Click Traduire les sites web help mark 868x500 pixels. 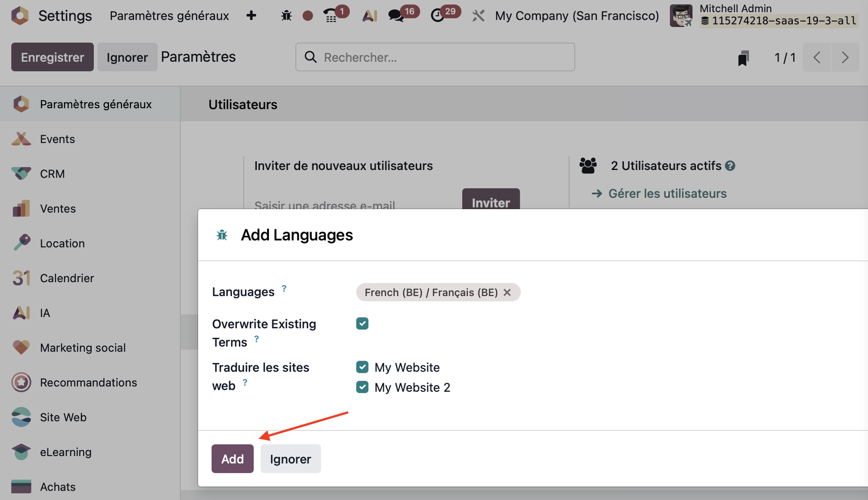[245, 382]
